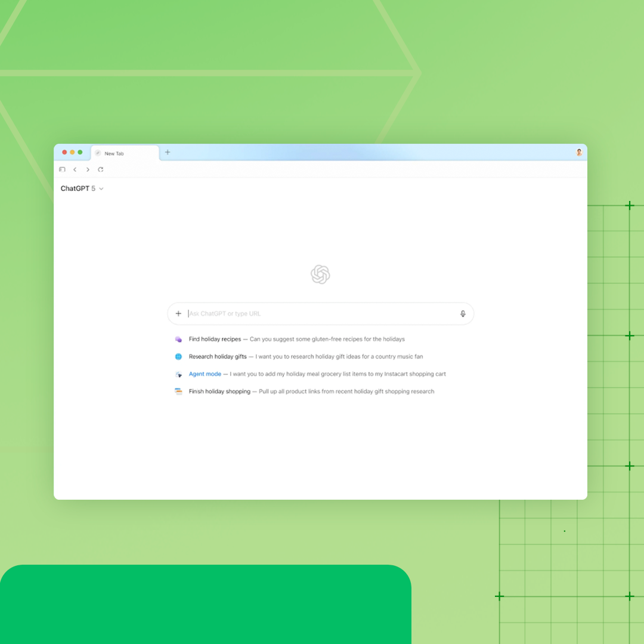This screenshot has width=644, height=644.
Task: Activate voice input with the microphone icon
Action: click(x=463, y=313)
